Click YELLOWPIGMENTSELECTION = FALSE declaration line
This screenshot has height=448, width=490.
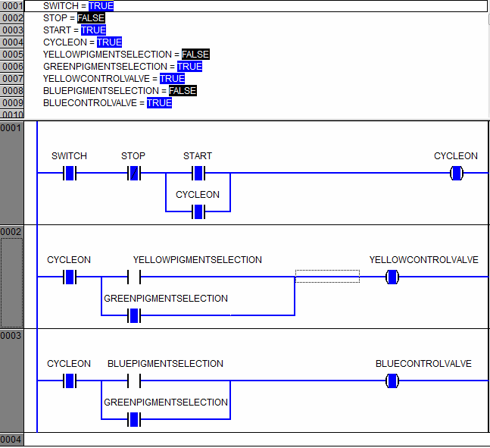point(126,55)
